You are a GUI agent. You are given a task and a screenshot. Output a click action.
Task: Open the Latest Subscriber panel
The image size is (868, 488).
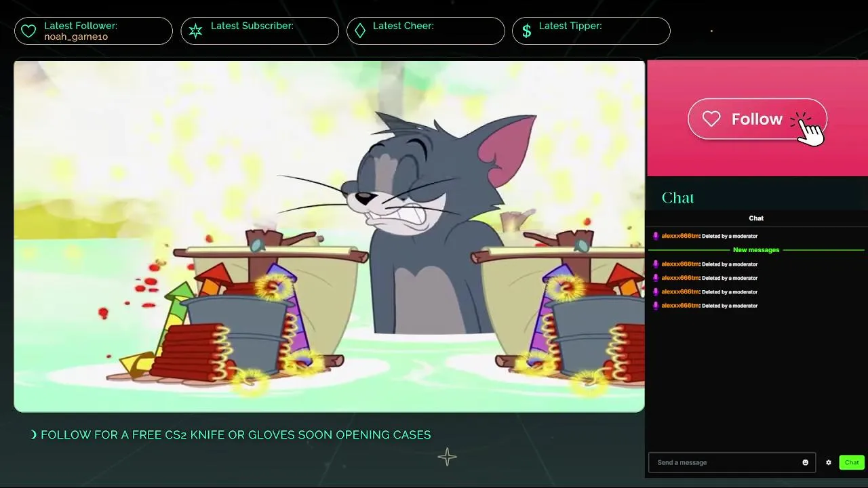tap(260, 31)
